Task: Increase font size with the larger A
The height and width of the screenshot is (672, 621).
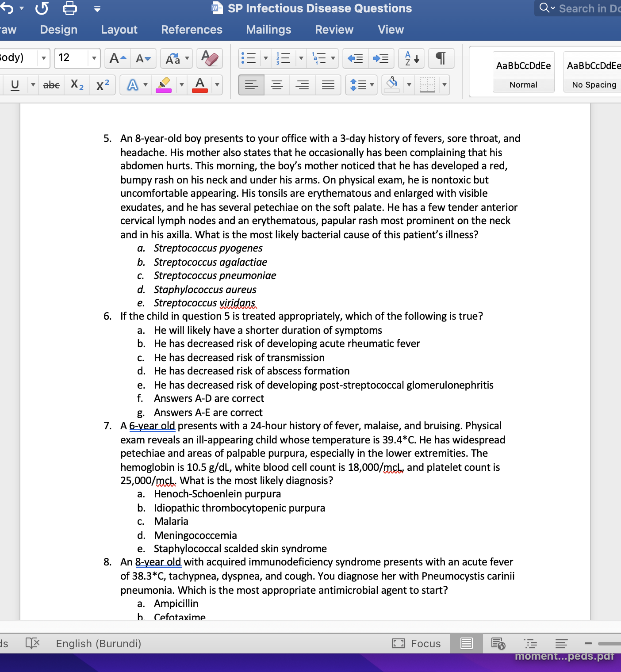Action: coord(118,58)
